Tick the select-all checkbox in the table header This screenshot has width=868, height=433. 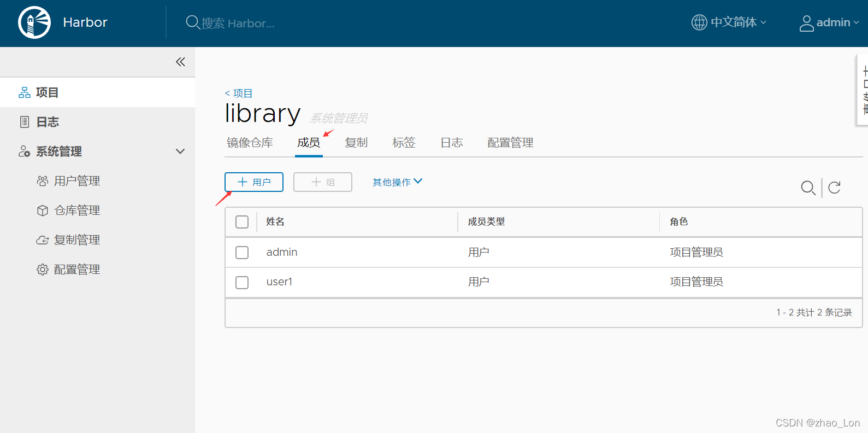(242, 222)
